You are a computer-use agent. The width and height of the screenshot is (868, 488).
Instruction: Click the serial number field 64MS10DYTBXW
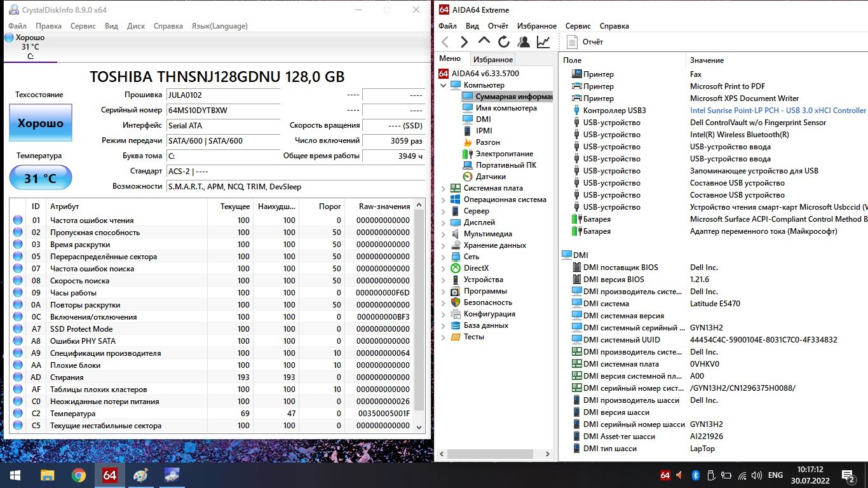[x=222, y=110]
